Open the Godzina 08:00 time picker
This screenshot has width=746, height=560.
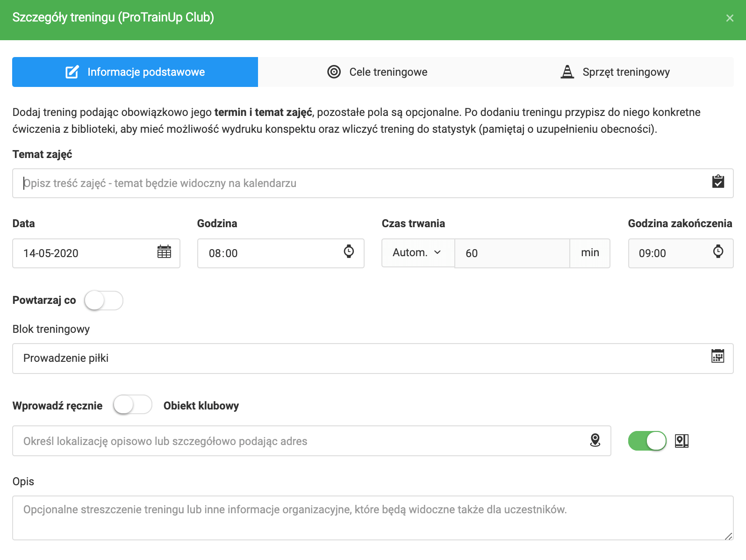(x=271, y=253)
